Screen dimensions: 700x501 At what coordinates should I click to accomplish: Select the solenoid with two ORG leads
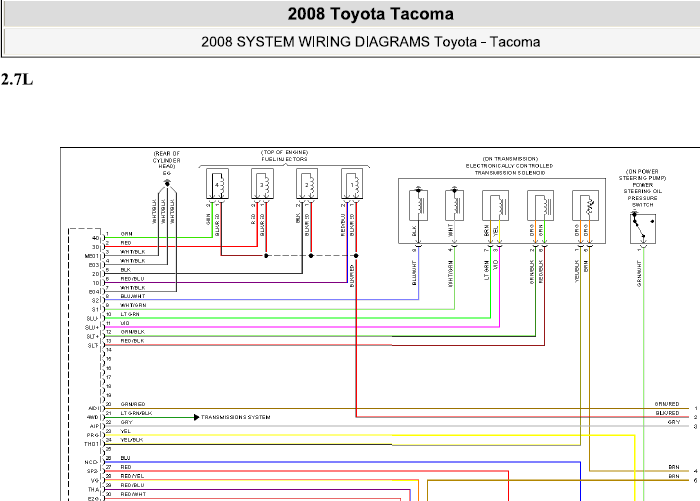pyautogui.click(x=585, y=205)
